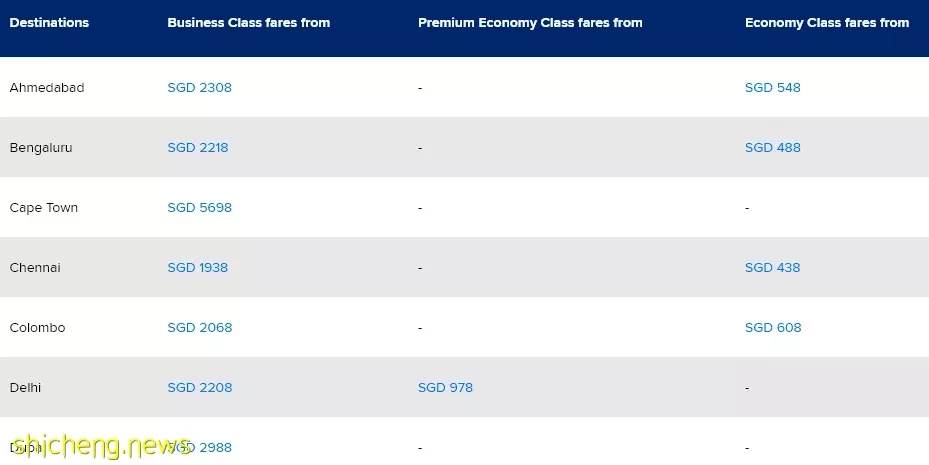Open Chennai Economy fare SGD 438
This screenshot has width=929, height=465.
click(773, 267)
